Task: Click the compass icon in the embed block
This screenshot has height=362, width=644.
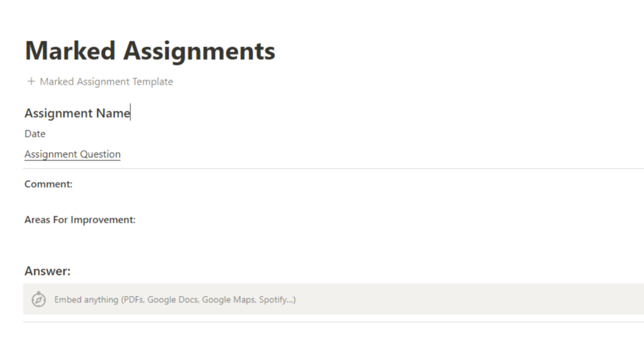Action: point(38,299)
